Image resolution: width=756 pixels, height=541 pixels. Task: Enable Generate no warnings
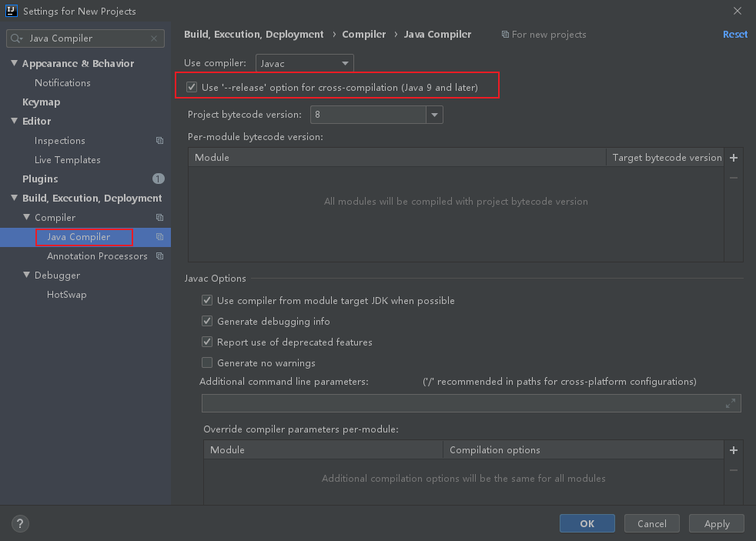tap(207, 362)
